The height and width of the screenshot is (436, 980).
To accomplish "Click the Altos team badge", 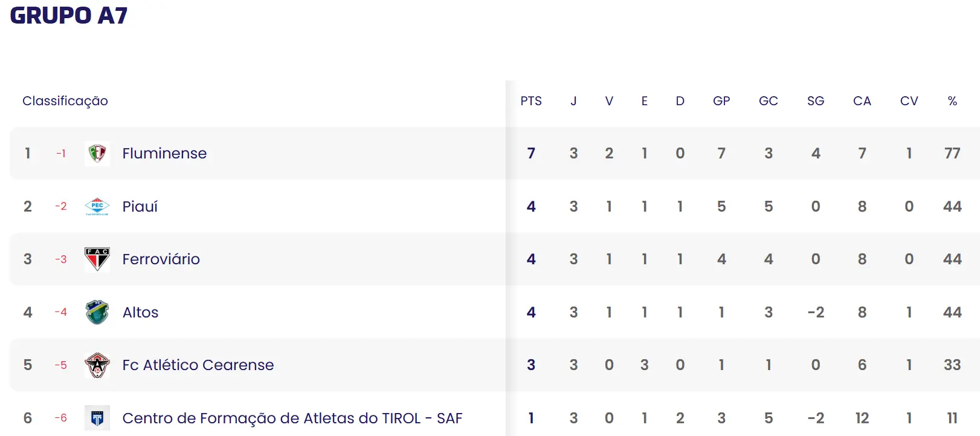I will coord(97,312).
